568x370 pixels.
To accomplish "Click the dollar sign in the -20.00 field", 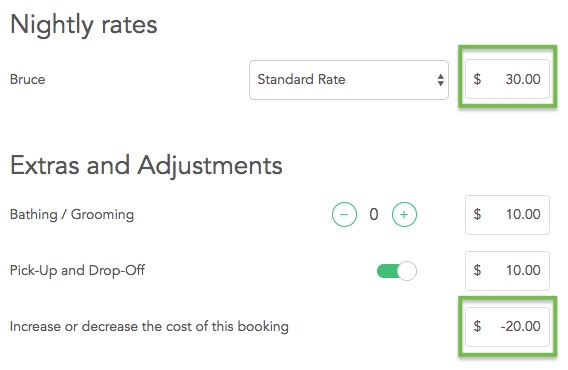I will [477, 326].
